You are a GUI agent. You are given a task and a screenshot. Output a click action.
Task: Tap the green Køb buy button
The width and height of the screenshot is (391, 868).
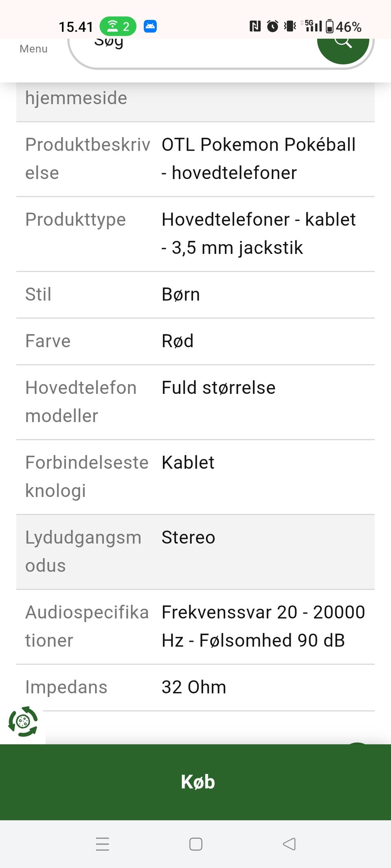[x=195, y=782]
